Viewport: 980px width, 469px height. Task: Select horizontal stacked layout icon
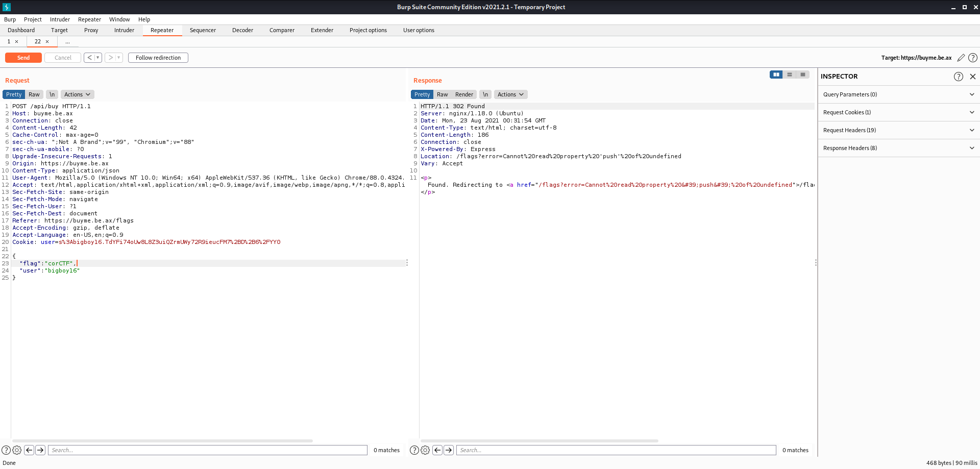(790, 75)
